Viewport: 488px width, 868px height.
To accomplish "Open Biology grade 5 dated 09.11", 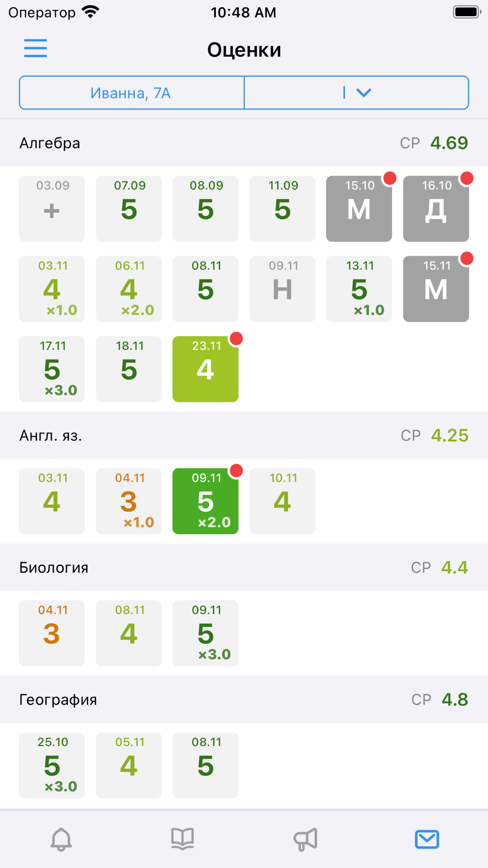I will tap(205, 633).
